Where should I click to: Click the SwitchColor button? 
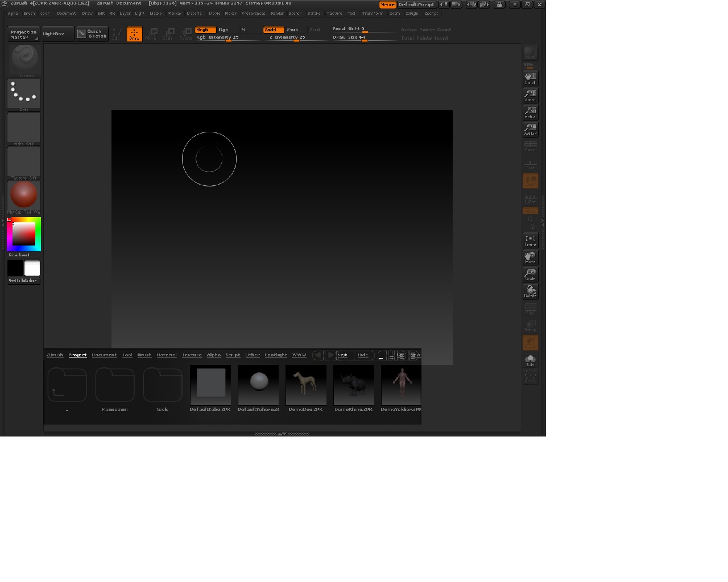[x=24, y=281]
